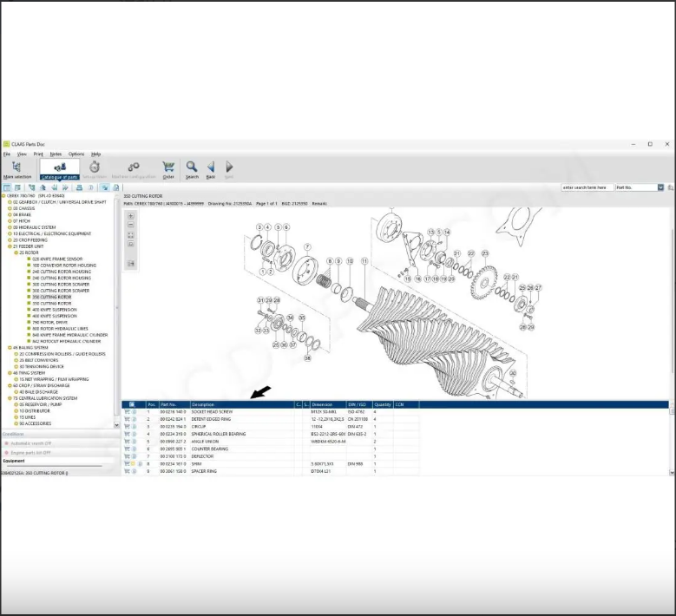Go Back with the left arrow

210,168
